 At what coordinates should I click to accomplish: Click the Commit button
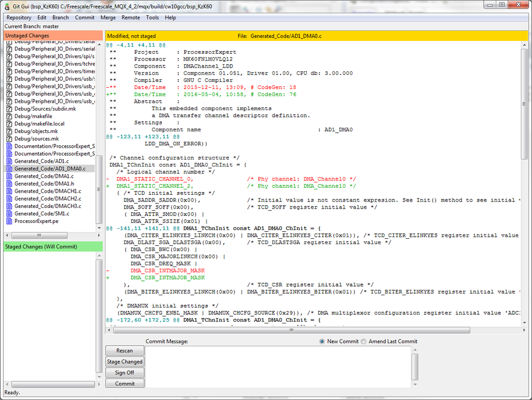(x=125, y=384)
